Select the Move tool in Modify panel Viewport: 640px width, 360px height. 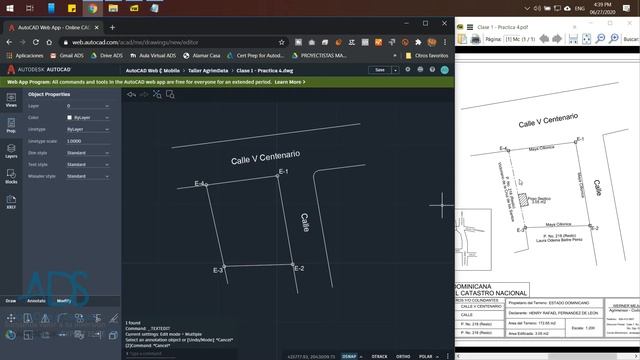(11, 318)
